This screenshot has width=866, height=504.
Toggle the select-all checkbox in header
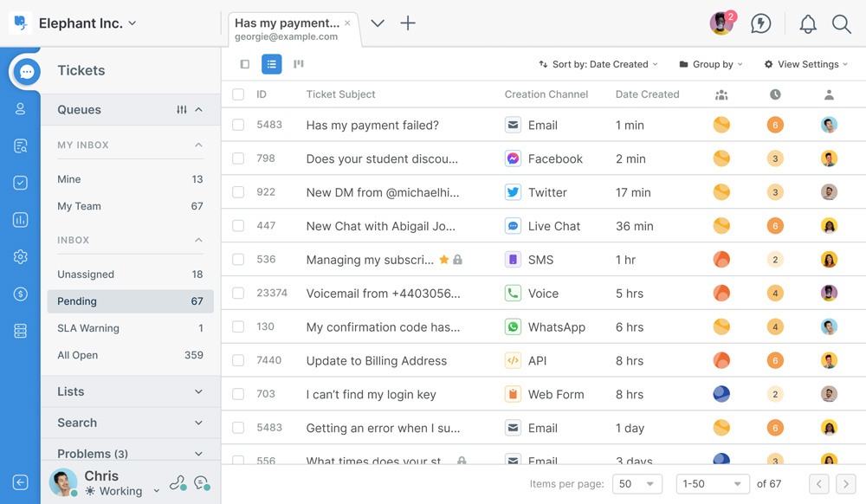238,94
